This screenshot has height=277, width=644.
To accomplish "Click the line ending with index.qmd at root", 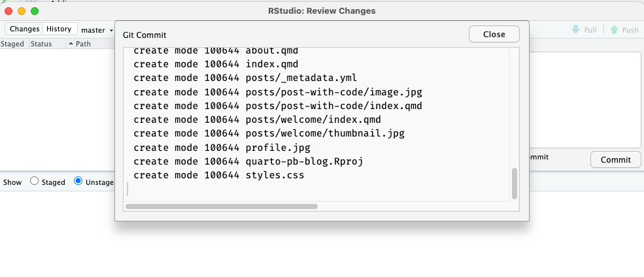I will [x=216, y=65].
